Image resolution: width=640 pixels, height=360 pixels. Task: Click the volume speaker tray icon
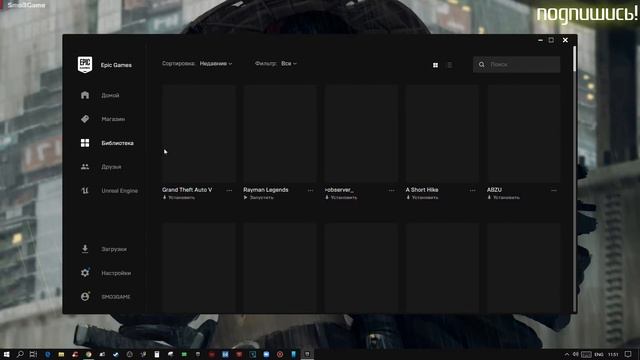(576, 354)
